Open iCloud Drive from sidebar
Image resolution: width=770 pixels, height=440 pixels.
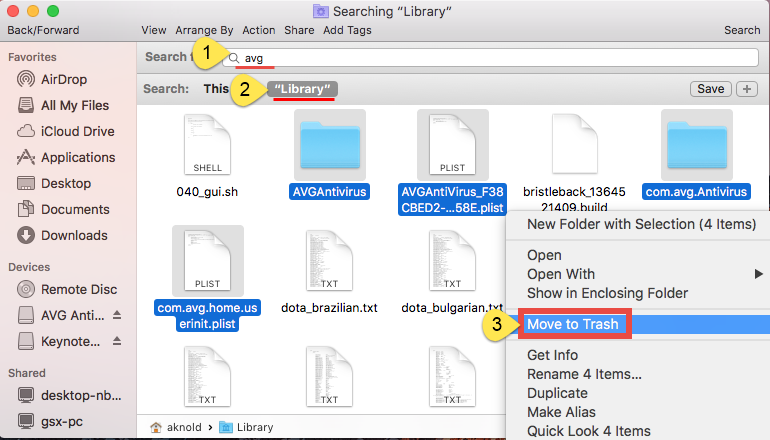[25, 131]
